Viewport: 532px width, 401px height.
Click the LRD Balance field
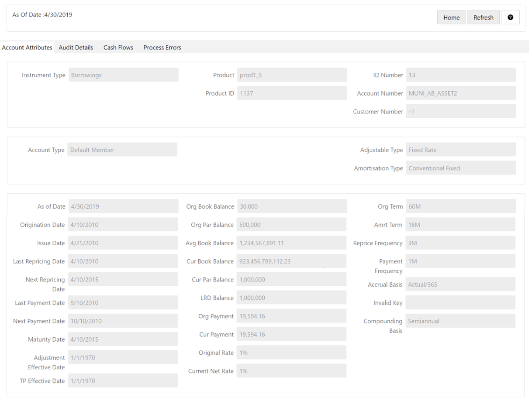click(292, 298)
